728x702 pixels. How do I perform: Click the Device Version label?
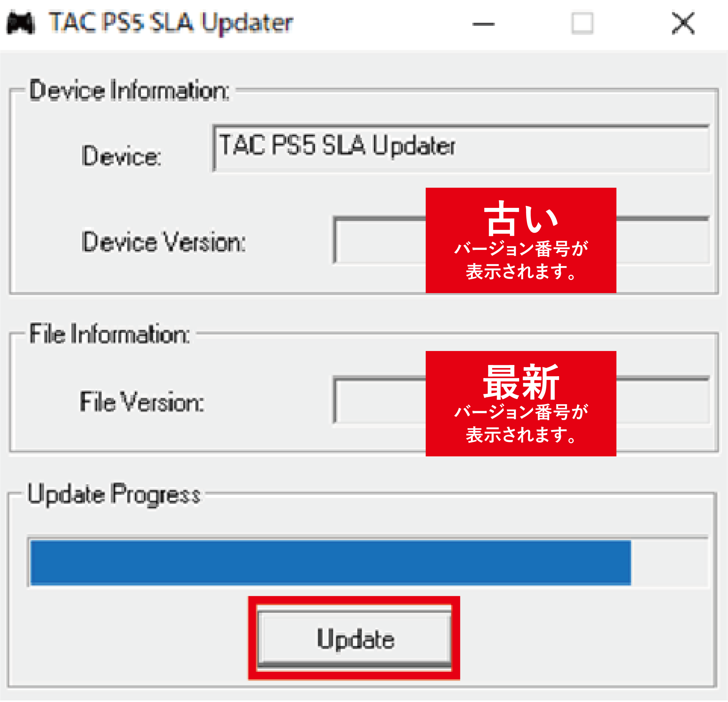pos(163,242)
